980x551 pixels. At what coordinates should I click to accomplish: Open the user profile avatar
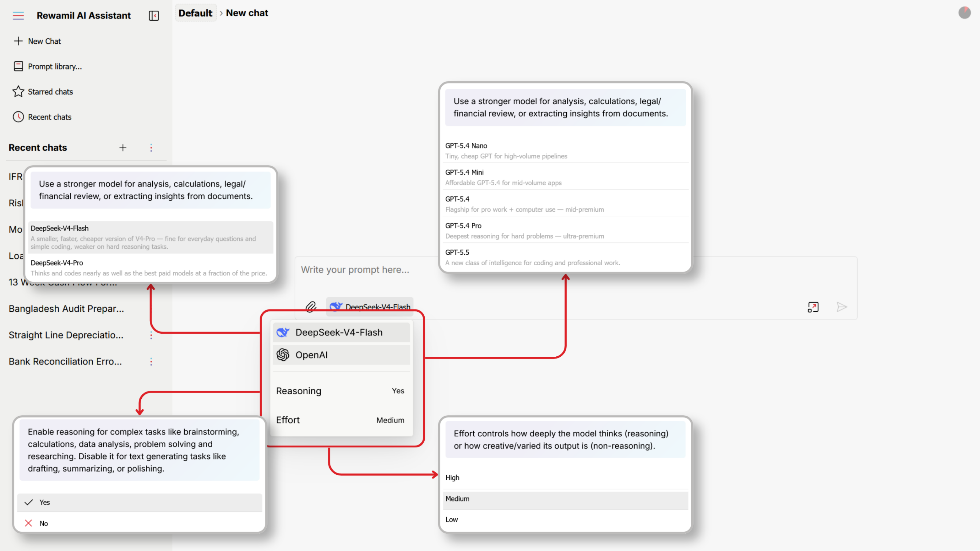tap(964, 13)
